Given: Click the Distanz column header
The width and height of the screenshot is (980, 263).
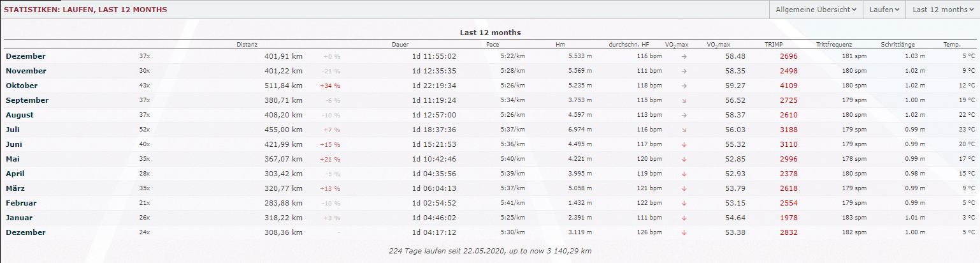Looking at the screenshot, I should [247, 45].
